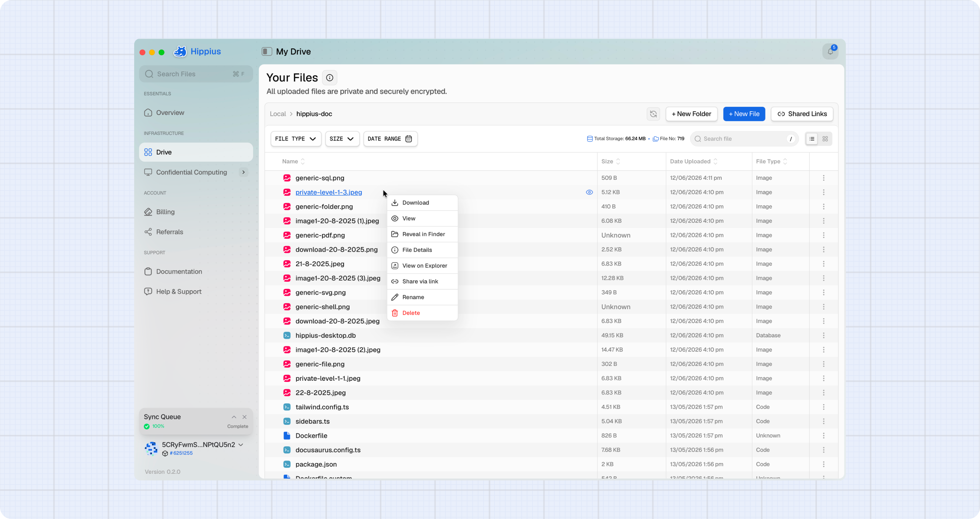Click the New File button
The width and height of the screenshot is (980, 519).
coord(744,114)
